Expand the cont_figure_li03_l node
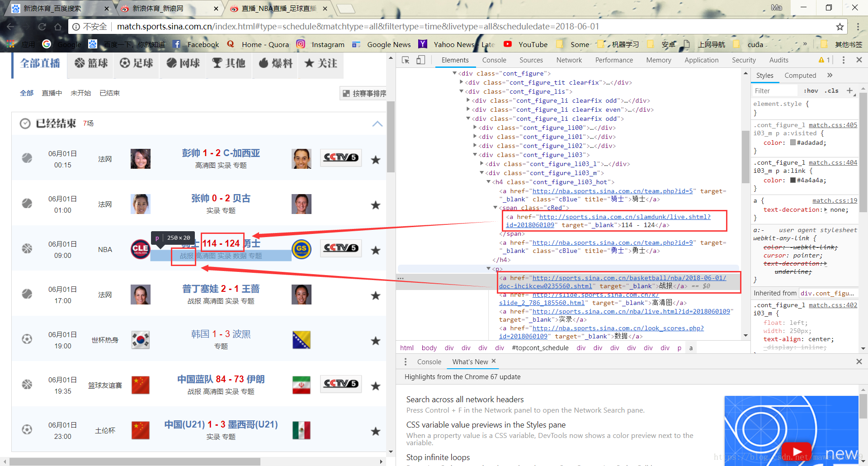 click(x=482, y=164)
